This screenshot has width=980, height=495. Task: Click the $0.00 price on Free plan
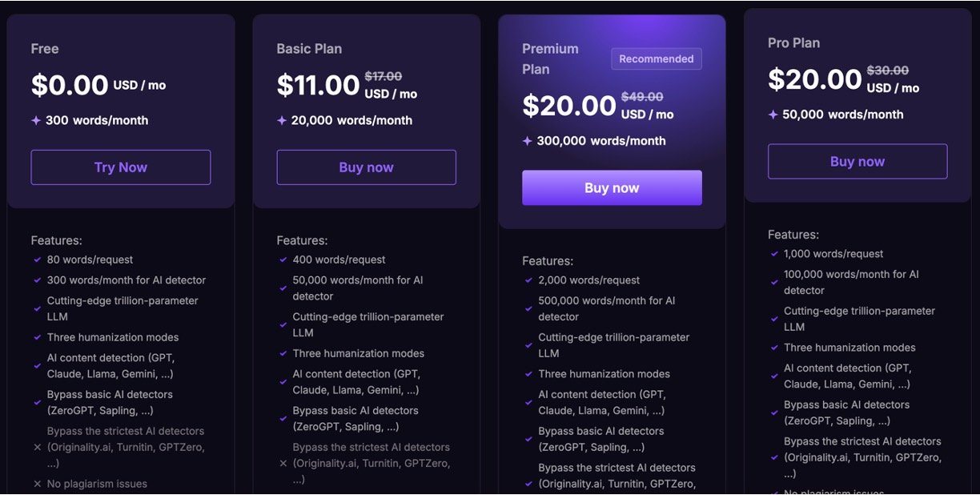tap(70, 85)
